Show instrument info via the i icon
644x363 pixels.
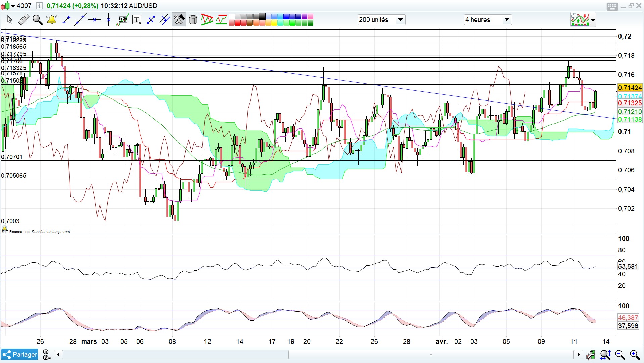click(39, 6)
